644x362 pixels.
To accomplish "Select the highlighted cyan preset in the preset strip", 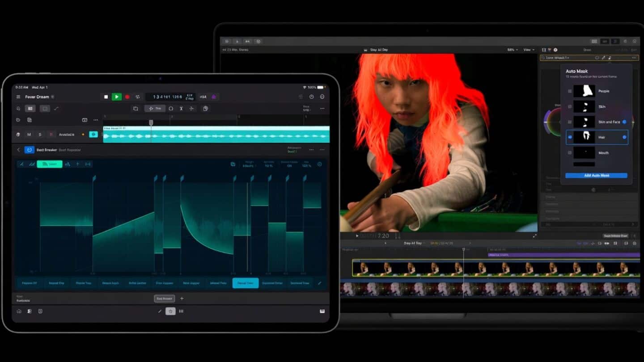I will pos(246,283).
